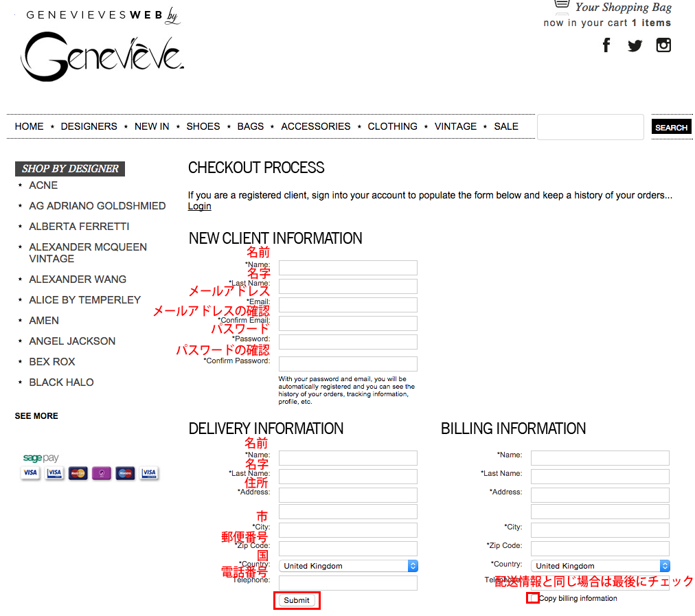Submit the checkout form
The width and height of the screenshot is (695, 616).
click(297, 600)
